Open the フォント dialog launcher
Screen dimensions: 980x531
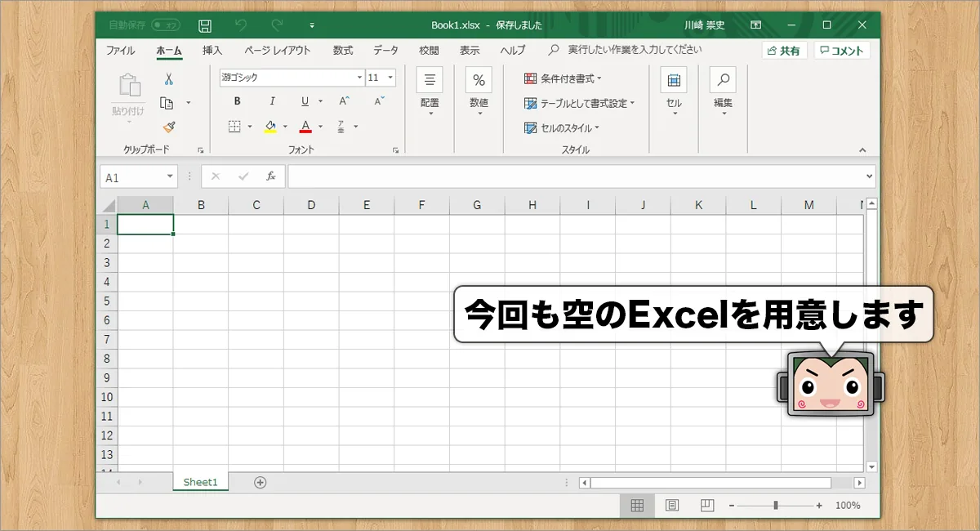click(396, 150)
